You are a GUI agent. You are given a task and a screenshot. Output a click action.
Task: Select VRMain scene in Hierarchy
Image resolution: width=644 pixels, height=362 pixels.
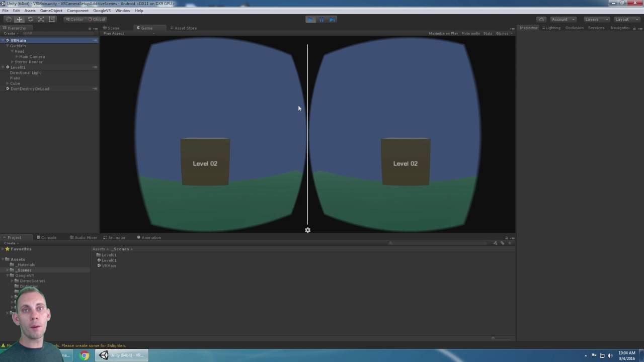pyautogui.click(x=49, y=40)
